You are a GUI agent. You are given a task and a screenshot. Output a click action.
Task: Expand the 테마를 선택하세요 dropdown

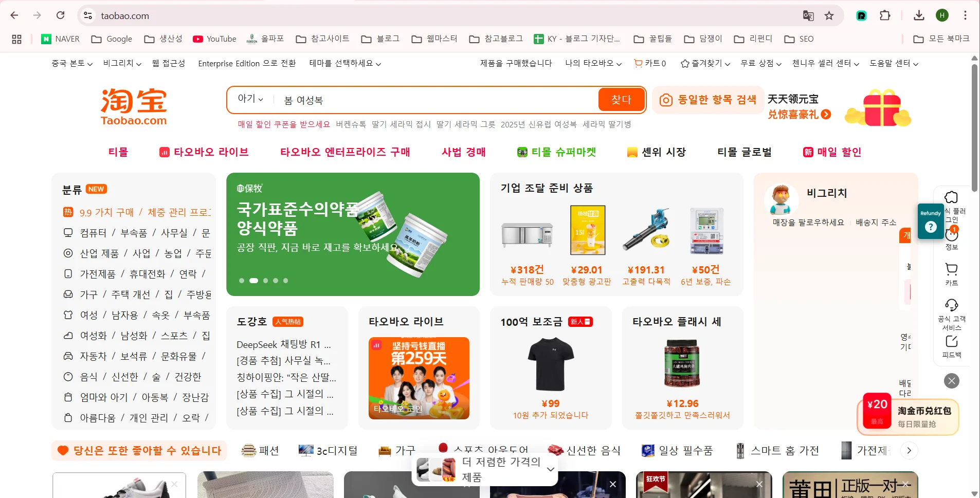click(345, 63)
